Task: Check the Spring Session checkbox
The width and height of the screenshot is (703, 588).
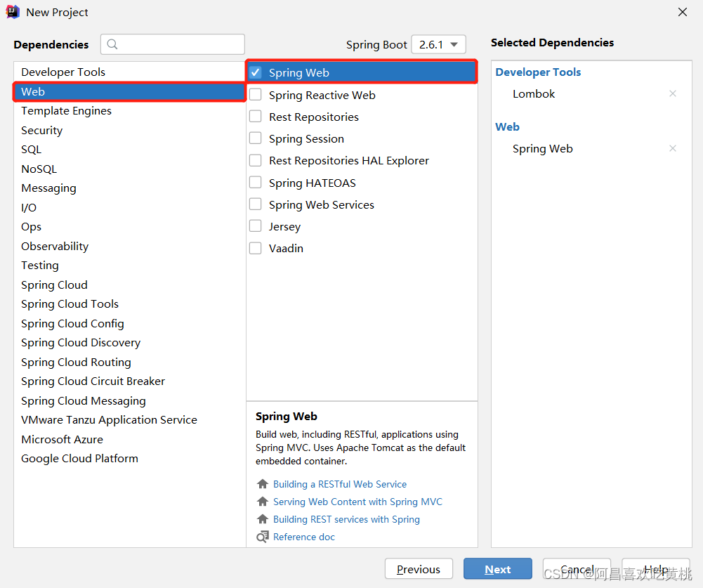Action: [256, 138]
